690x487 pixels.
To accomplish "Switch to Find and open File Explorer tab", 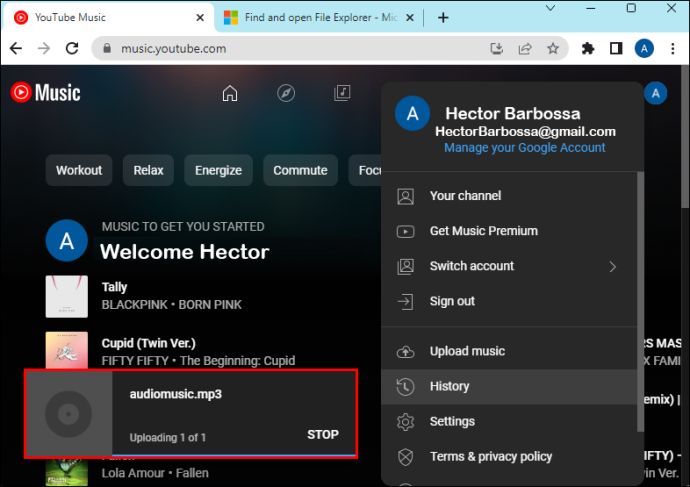I will tap(319, 18).
